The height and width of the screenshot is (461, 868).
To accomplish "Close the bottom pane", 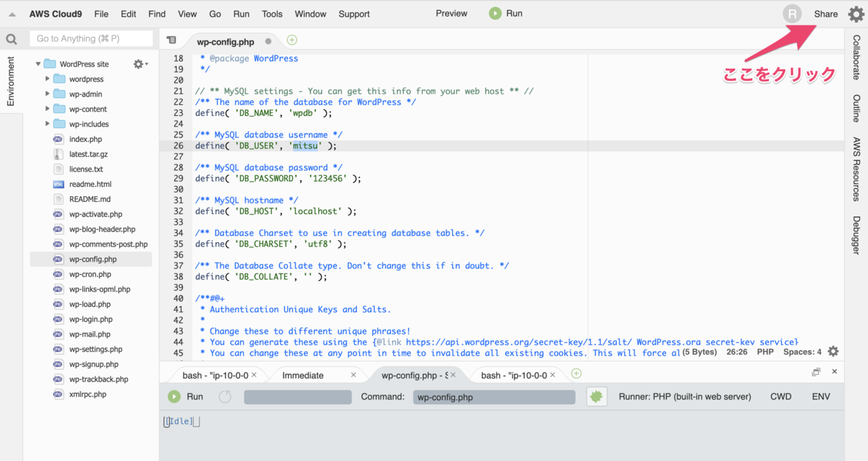I will click(x=834, y=372).
